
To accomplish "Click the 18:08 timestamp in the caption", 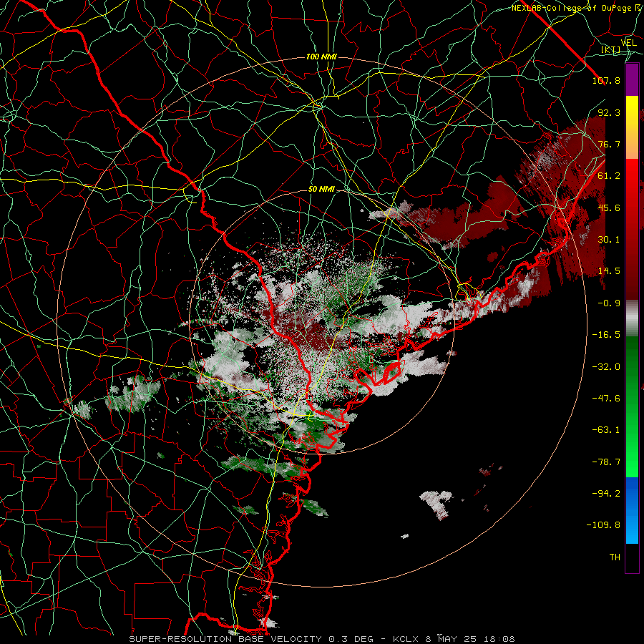I will tap(501, 639).
